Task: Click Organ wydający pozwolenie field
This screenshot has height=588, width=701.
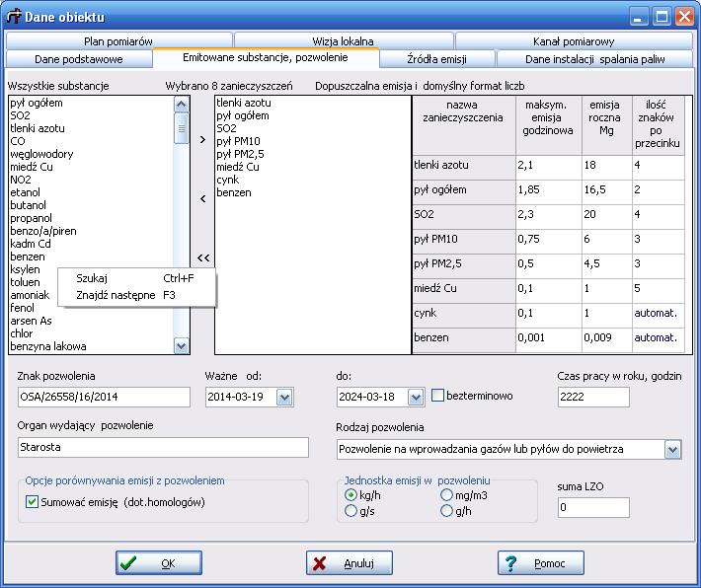Action: point(163,447)
